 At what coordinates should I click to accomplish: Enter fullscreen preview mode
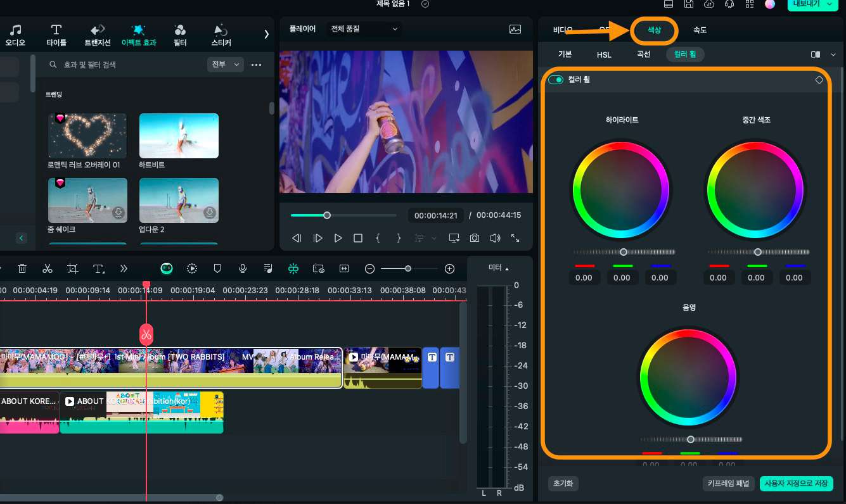click(x=515, y=238)
